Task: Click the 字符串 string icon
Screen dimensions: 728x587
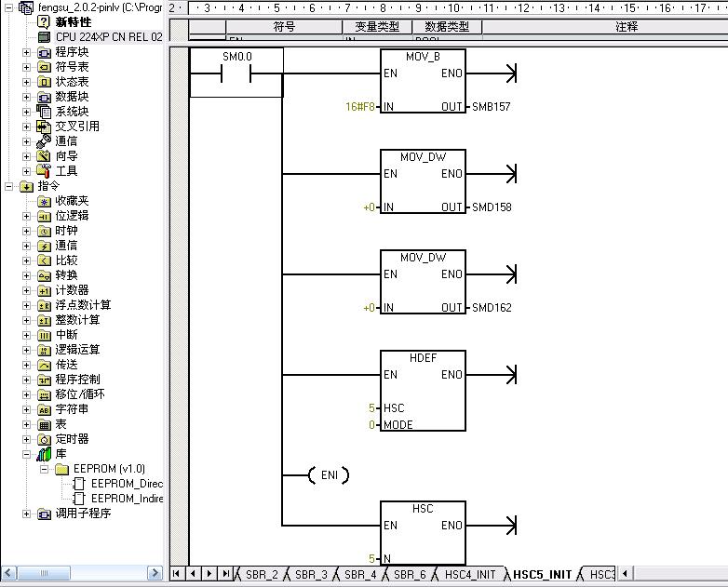Action: pos(44,409)
